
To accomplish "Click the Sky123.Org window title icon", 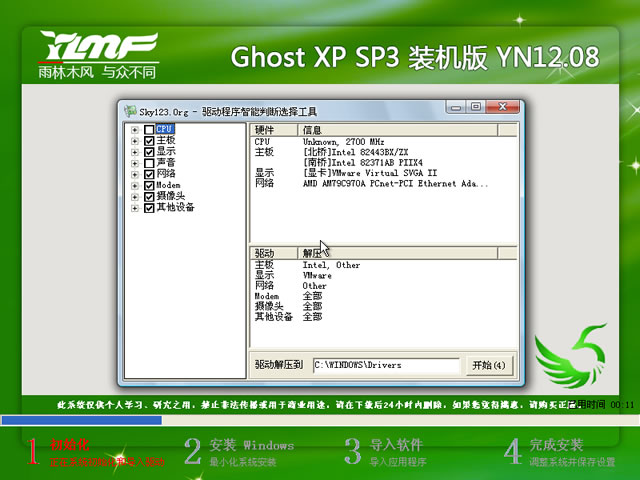I will [128, 108].
